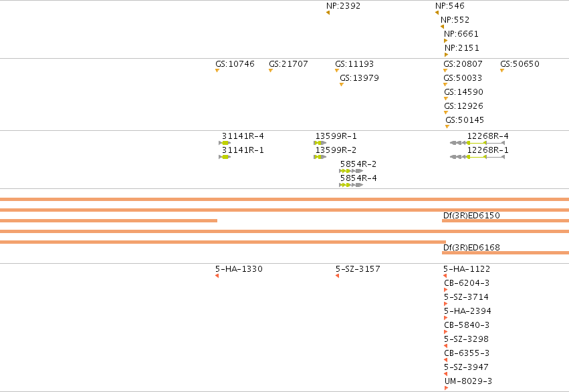The width and height of the screenshot is (569, 392).
Task: Select the 5-HA-2394 insertion triangle
Action: (446, 318)
